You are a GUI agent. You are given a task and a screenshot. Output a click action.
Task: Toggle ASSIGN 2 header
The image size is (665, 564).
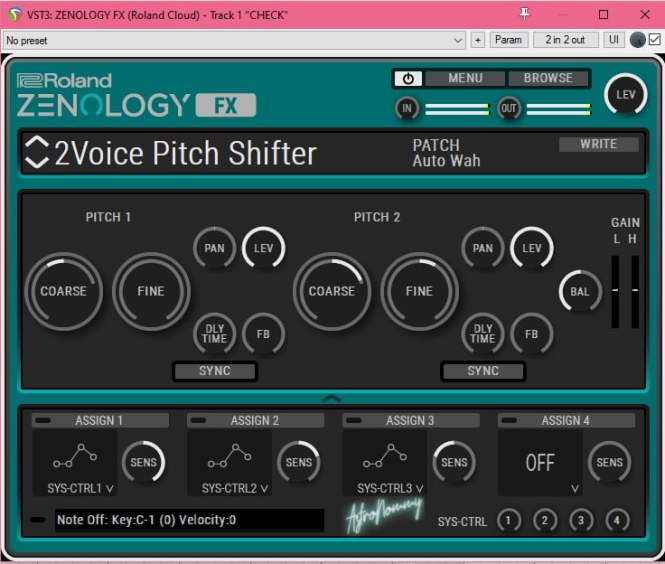pyautogui.click(x=256, y=420)
